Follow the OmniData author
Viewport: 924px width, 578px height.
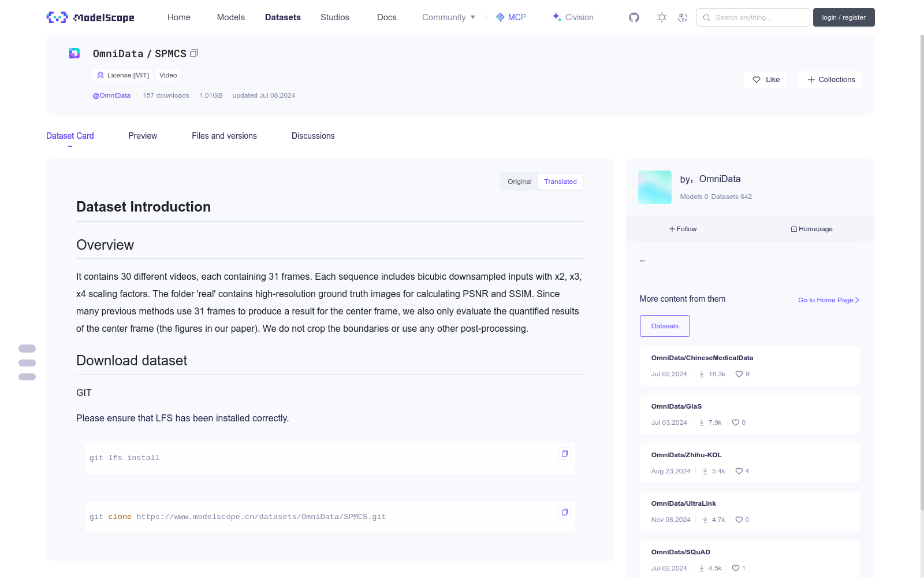pyautogui.click(x=683, y=229)
